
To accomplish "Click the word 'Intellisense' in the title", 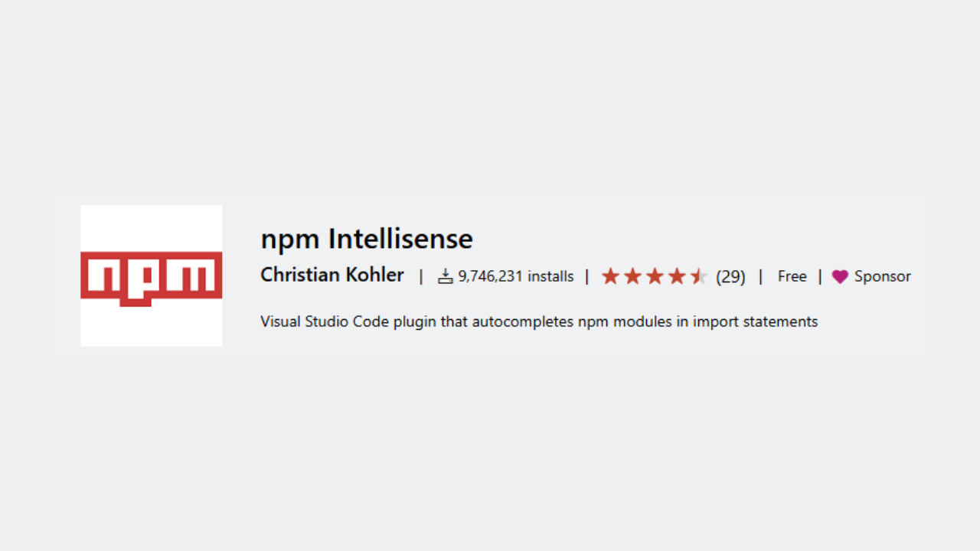I will point(400,240).
